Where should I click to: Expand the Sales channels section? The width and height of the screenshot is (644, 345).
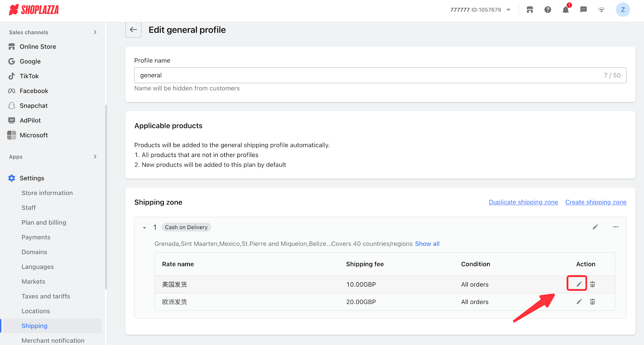95,32
